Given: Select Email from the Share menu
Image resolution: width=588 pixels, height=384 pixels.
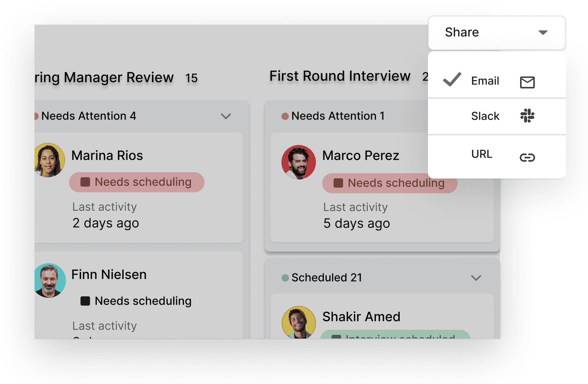Looking at the screenshot, I should point(484,81).
